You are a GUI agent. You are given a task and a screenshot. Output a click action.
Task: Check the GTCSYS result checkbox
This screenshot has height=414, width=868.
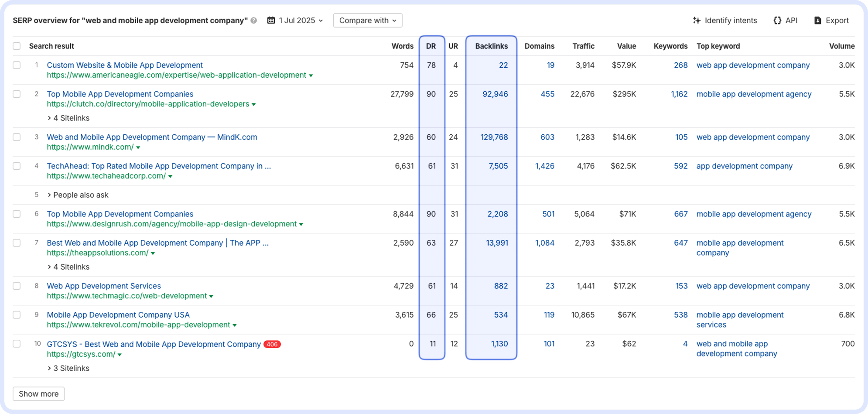click(17, 344)
